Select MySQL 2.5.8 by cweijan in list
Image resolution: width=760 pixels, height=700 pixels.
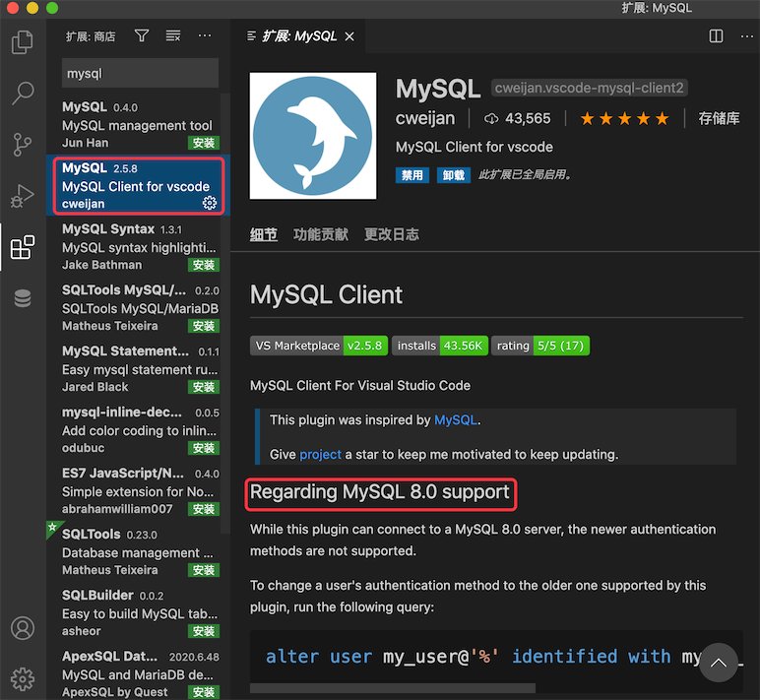(138, 185)
